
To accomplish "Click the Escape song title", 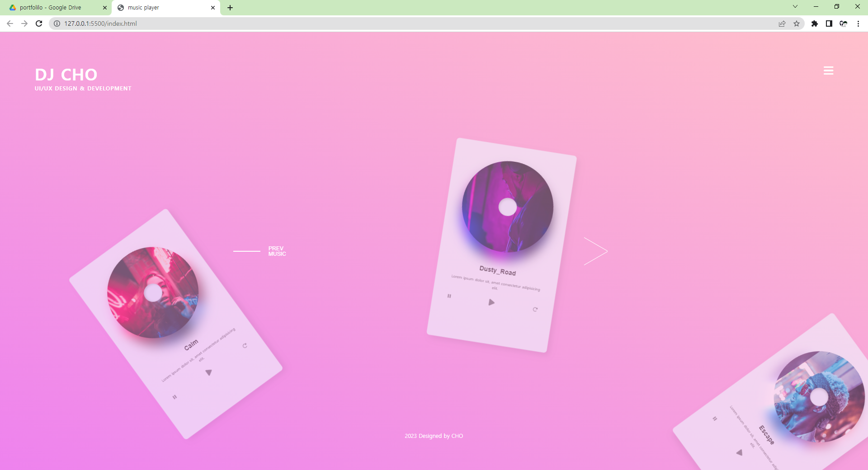I will pyautogui.click(x=766, y=435).
